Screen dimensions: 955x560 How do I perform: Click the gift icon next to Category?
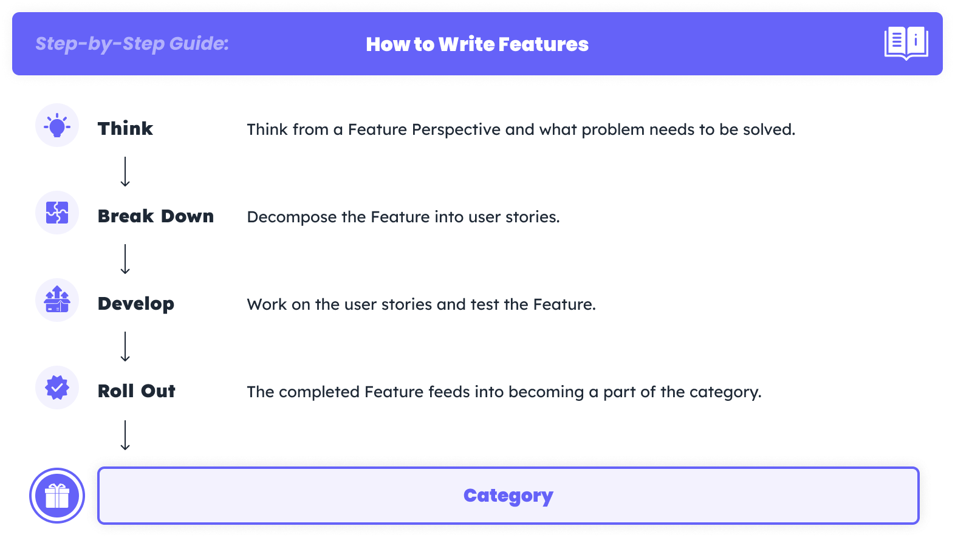click(x=57, y=496)
